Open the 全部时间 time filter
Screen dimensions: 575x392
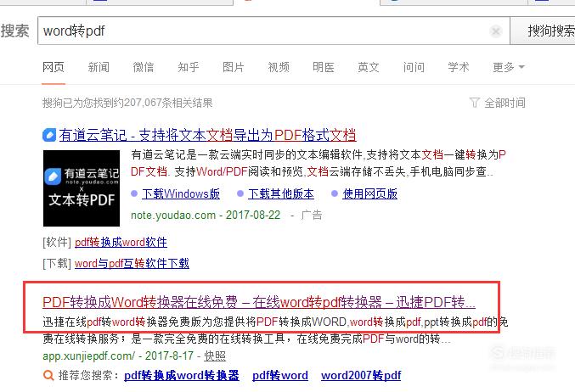(x=505, y=103)
